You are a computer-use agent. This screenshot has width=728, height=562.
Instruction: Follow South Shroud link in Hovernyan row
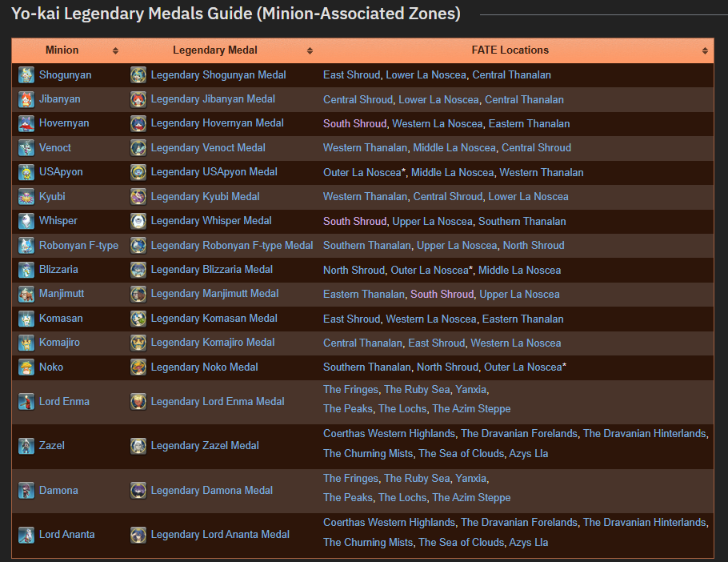pyautogui.click(x=354, y=123)
